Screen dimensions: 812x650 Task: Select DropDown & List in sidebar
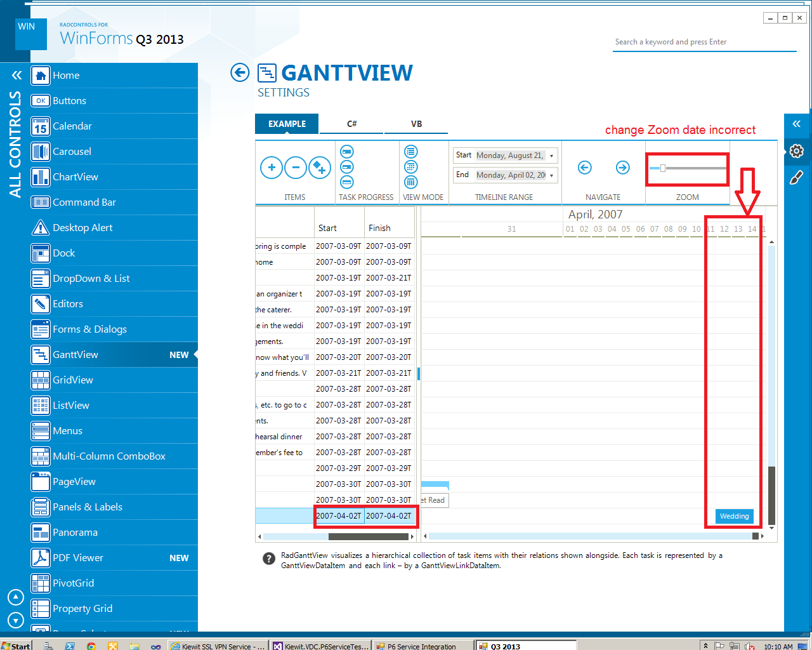tap(114, 279)
